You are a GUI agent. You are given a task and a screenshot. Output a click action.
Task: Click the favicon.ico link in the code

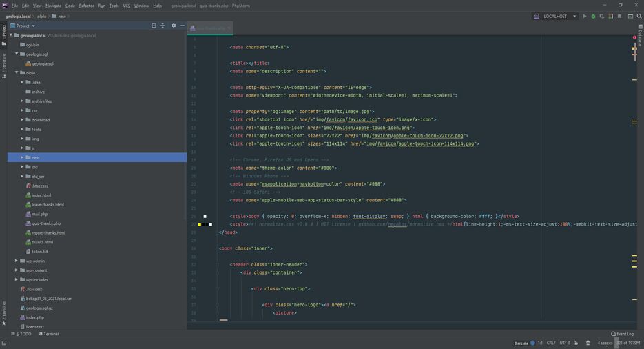362,119
